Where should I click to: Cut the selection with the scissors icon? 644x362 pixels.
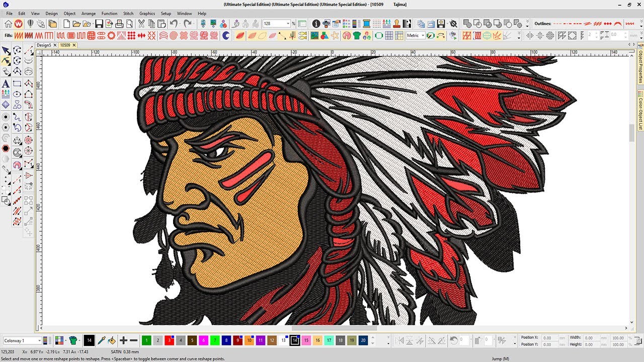click(141, 24)
